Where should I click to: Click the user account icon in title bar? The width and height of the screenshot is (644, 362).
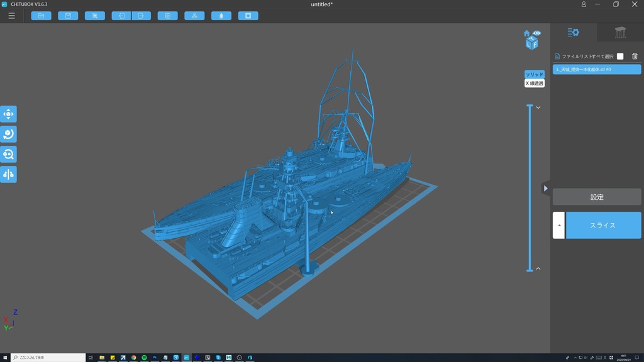coord(583,4)
